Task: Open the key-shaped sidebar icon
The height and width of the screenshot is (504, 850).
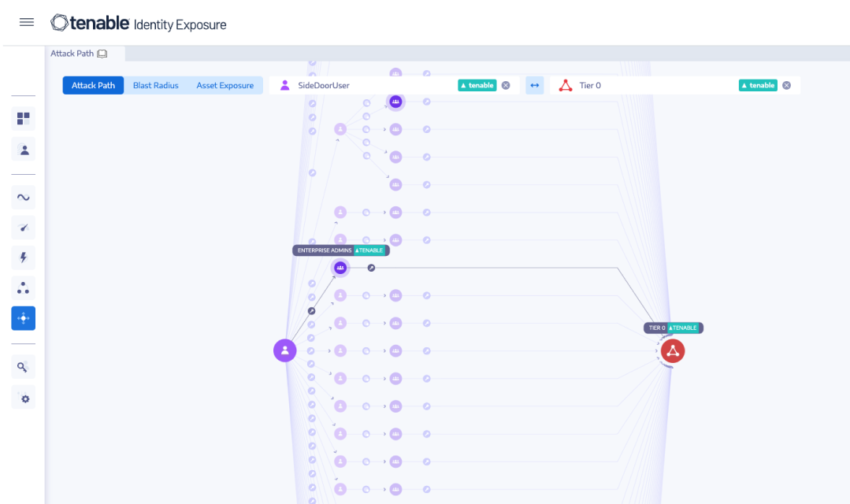Action: pyautogui.click(x=24, y=367)
